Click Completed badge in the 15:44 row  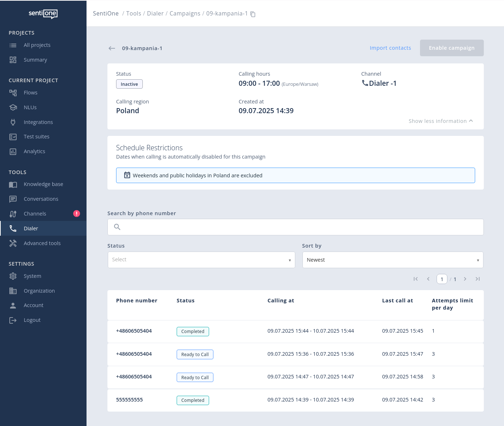pos(193,331)
